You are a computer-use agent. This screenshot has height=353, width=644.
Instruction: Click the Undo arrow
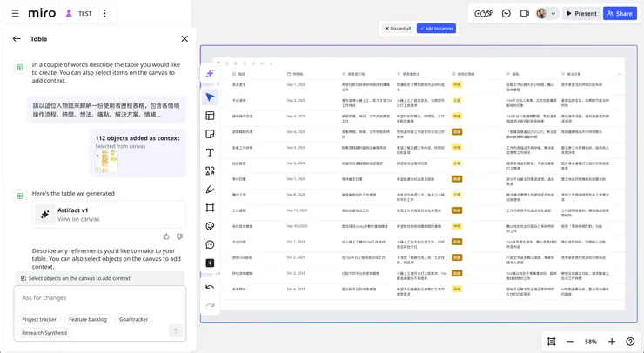click(x=210, y=287)
